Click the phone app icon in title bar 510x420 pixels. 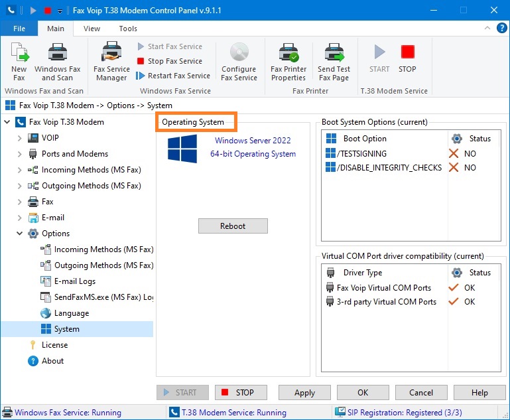[x=11, y=11]
